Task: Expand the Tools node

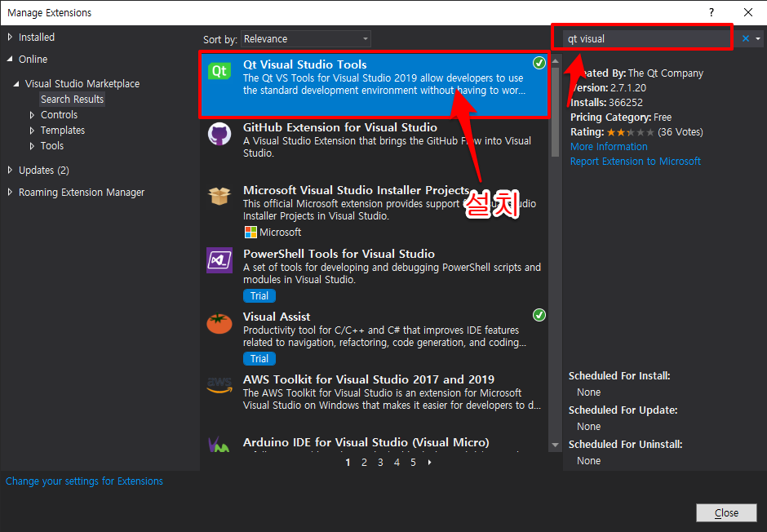Action: tap(32, 146)
